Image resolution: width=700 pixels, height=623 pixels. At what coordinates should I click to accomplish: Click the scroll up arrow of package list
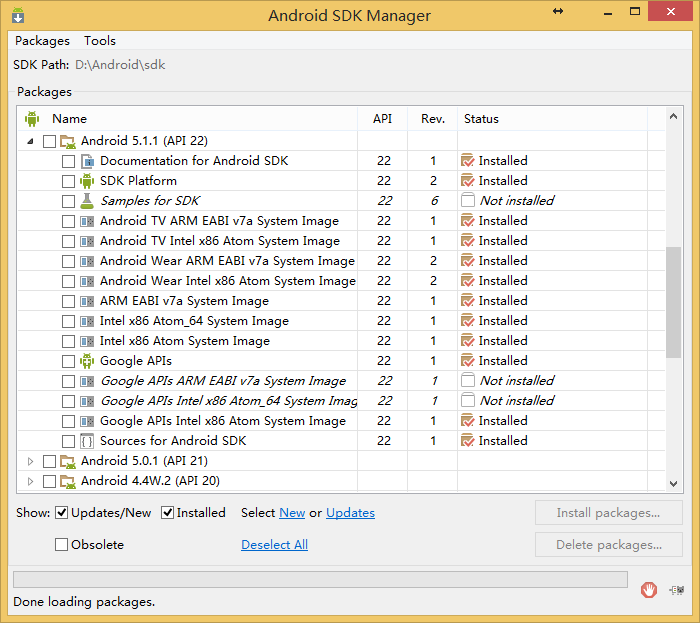(673, 117)
